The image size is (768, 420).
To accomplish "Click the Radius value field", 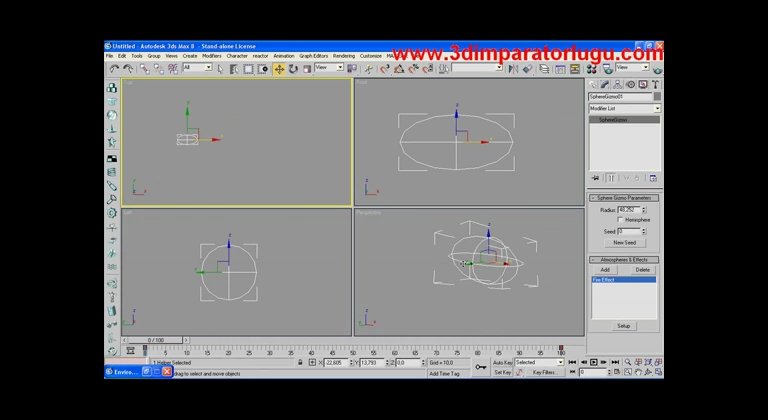I will point(629,210).
